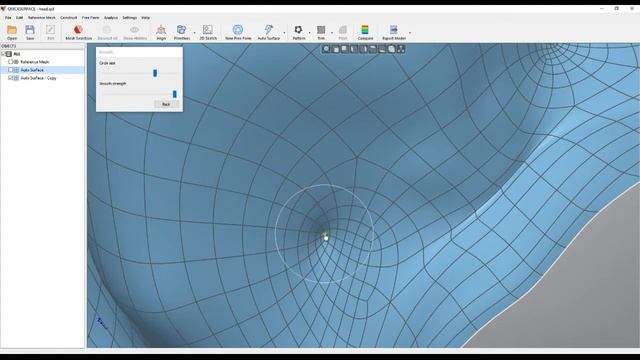Click the Align tool icon
The height and width of the screenshot is (360, 640).
[x=161, y=30]
